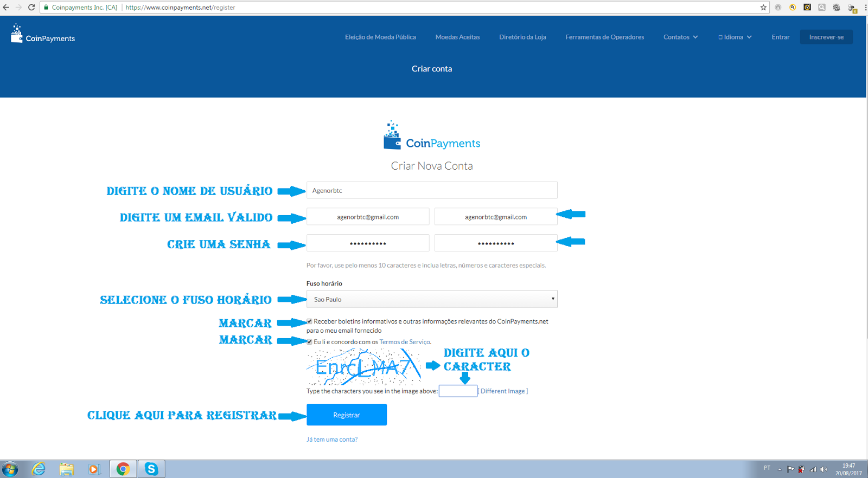
Task: Click the browser address bar URL
Action: [x=180, y=8]
